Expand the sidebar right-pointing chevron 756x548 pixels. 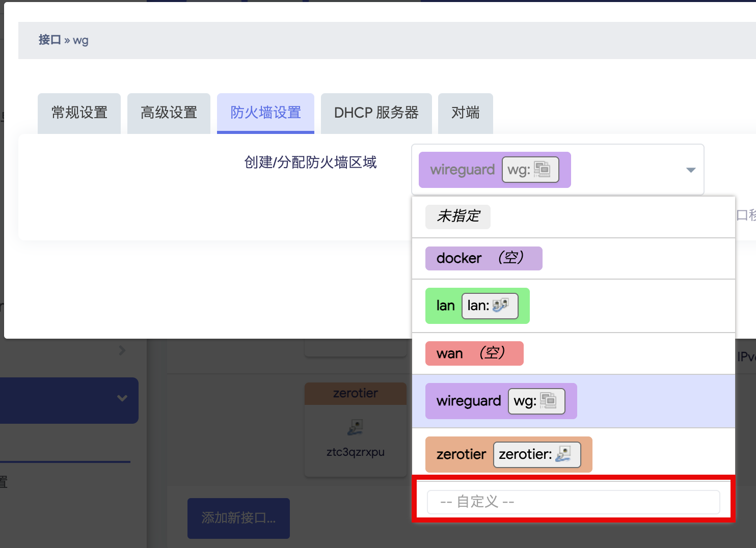[122, 350]
